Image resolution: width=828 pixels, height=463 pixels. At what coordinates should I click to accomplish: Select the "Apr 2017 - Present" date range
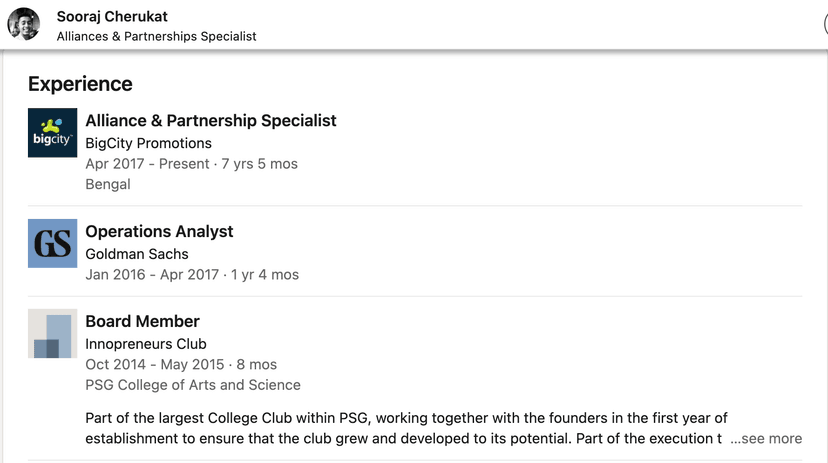point(147,164)
